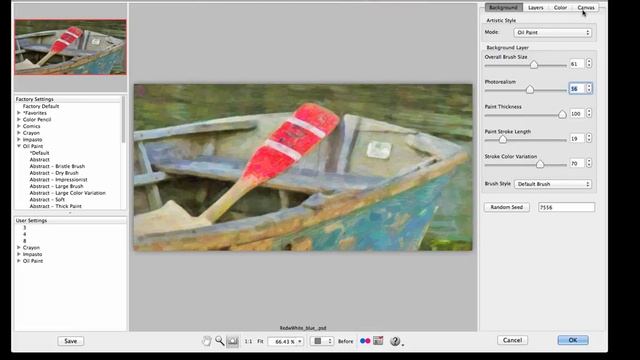640x360 pixels.
Task: Click the Photorealism slider handle
Action: tap(530, 89)
